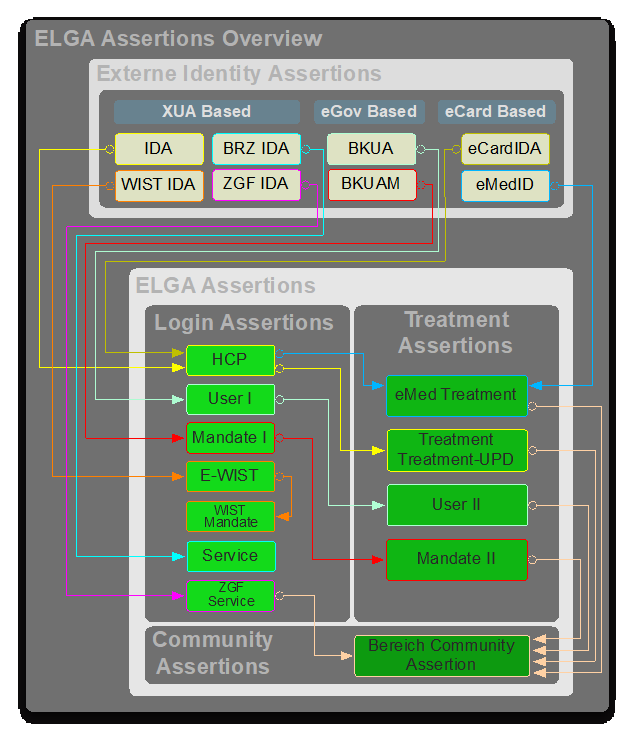Image resolution: width=633 pixels, height=743 pixels.
Task: Click the eMed Treatment box
Action: point(456,395)
